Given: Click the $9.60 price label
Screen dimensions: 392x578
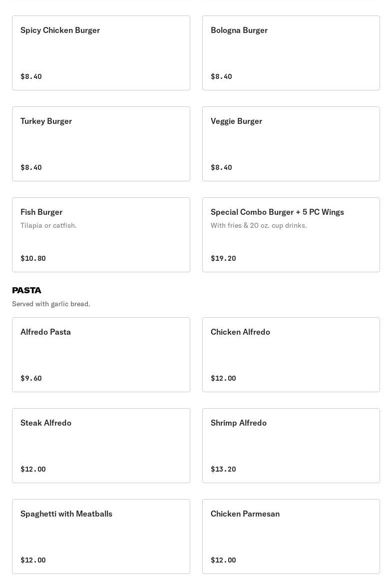Looking at the screenshot, I should (31, 378).
